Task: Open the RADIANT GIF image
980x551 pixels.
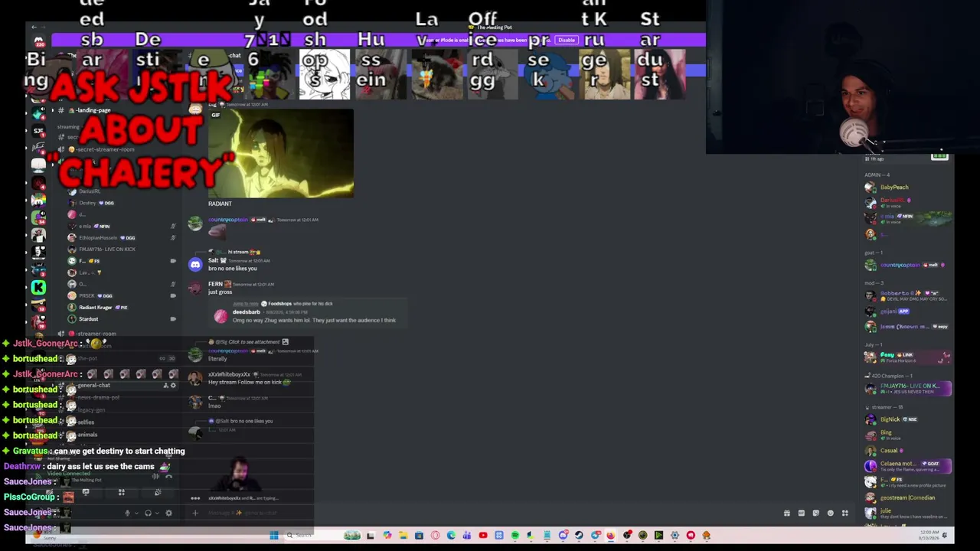Action: (281, 153)
